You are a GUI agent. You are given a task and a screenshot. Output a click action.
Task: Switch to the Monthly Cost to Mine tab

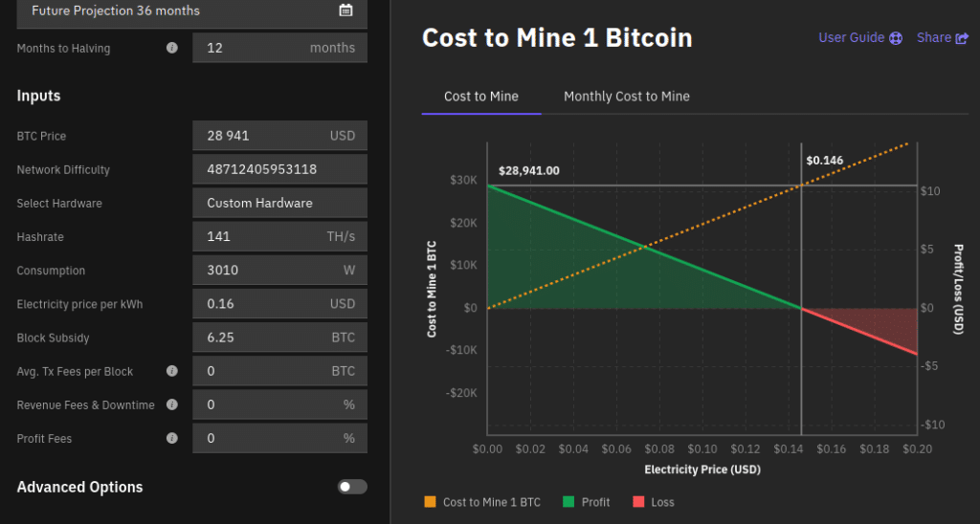click(627, 97)
